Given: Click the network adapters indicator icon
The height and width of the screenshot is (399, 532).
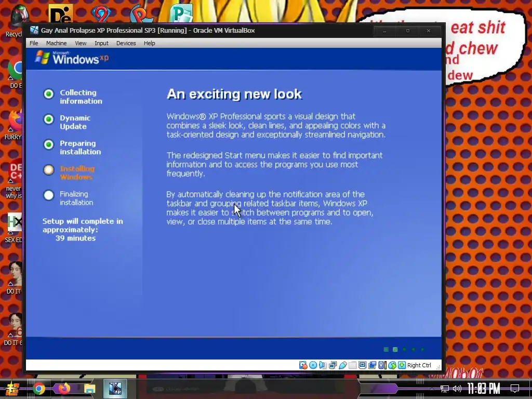Looking at the screenshot, I should 333,365.
